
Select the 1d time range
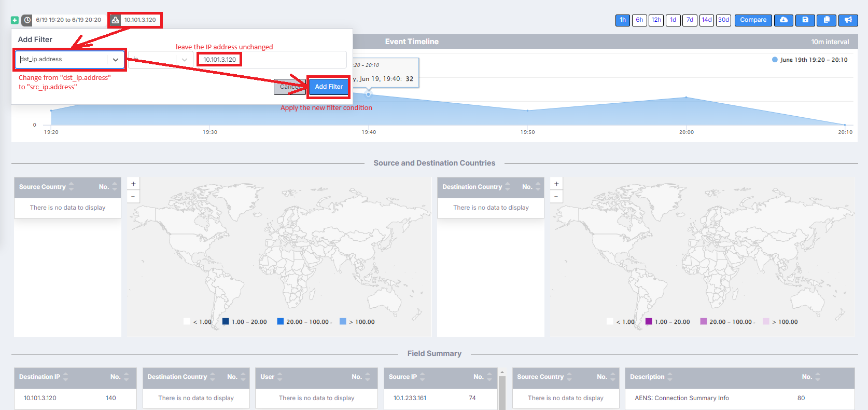point(673,20)
